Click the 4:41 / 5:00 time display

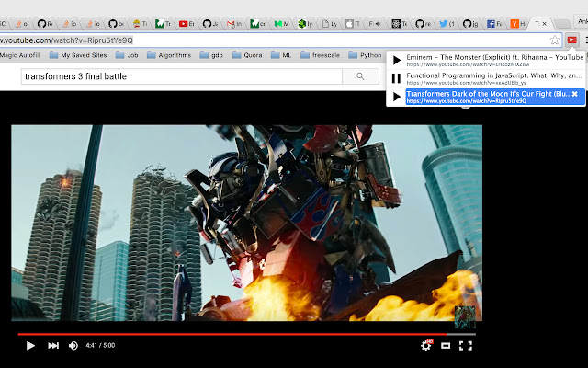click(100, 346)
